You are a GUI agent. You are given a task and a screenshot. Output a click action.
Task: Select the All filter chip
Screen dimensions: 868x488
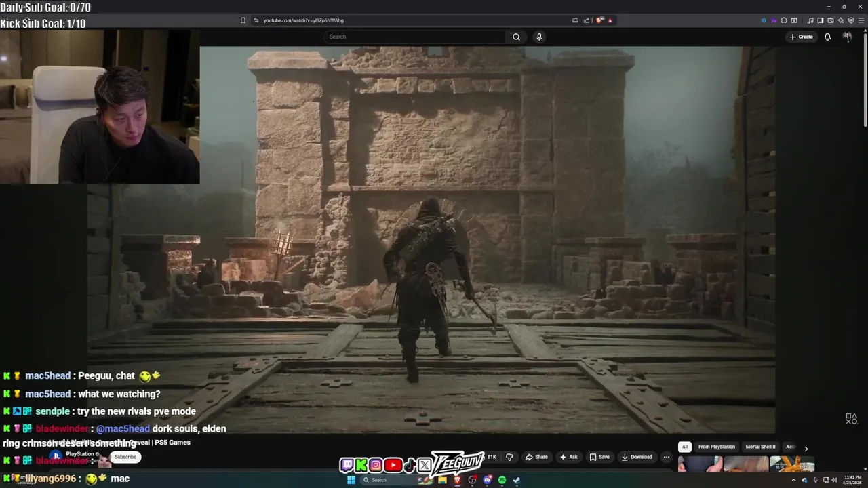click(x=685, y=447)
